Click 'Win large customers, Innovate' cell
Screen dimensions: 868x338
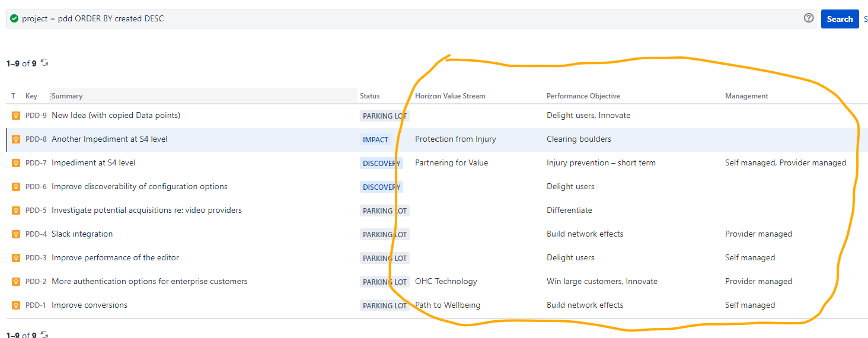click(602, 282)
